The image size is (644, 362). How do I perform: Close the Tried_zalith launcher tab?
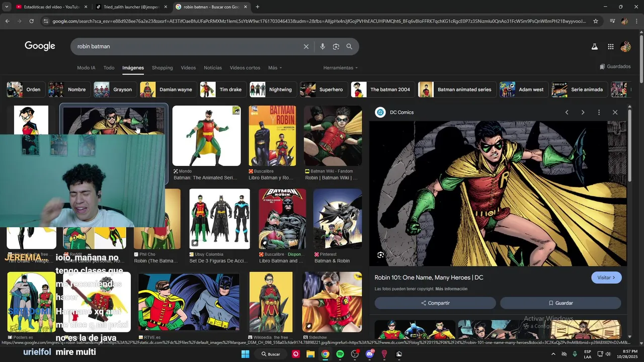point(166,7)
